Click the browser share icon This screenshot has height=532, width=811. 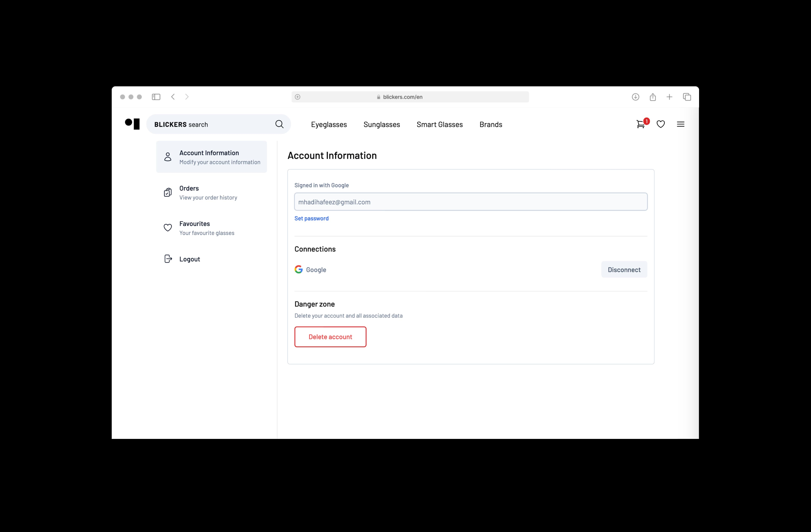click(x=653, y=97)
